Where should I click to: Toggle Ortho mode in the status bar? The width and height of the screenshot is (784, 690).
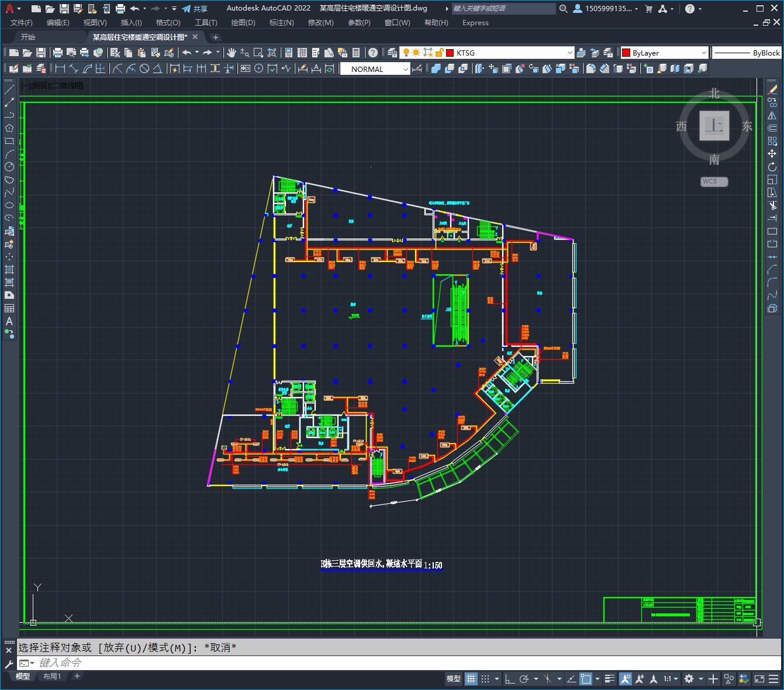tap(510, 679)
